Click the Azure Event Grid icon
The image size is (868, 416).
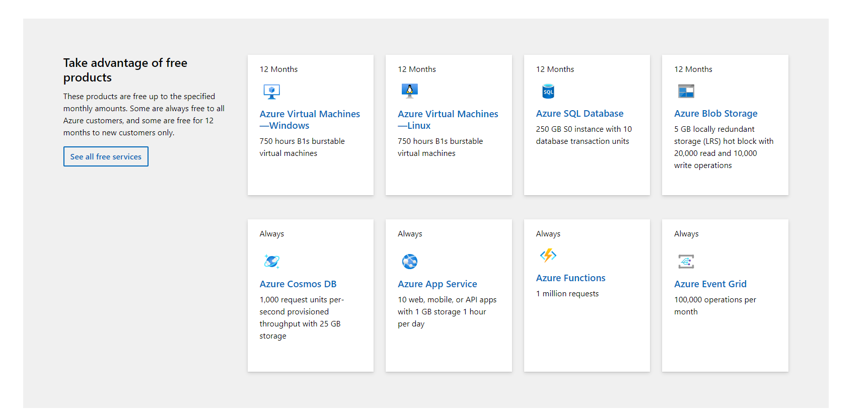tap(686, 261)
